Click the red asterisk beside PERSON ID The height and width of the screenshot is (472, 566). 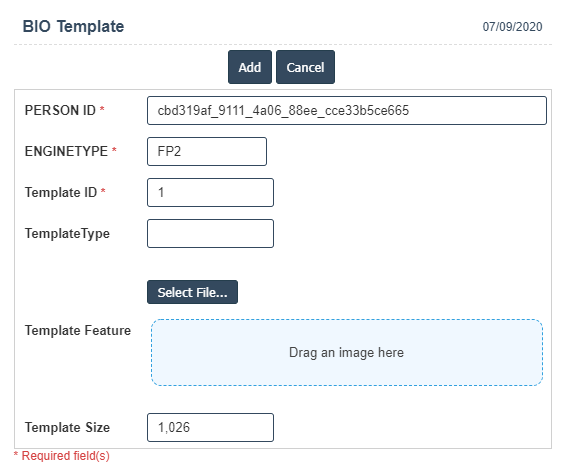tap(102, 109)
